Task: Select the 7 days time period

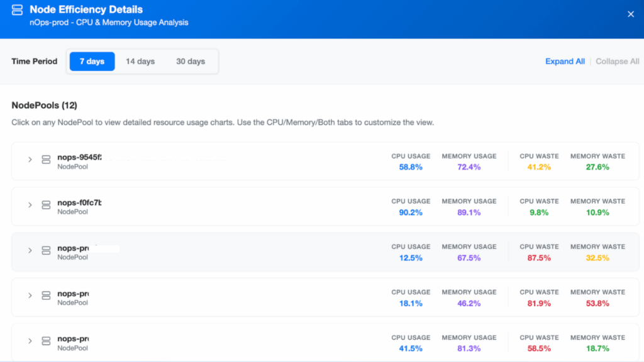Action: [x=92, y=62]
